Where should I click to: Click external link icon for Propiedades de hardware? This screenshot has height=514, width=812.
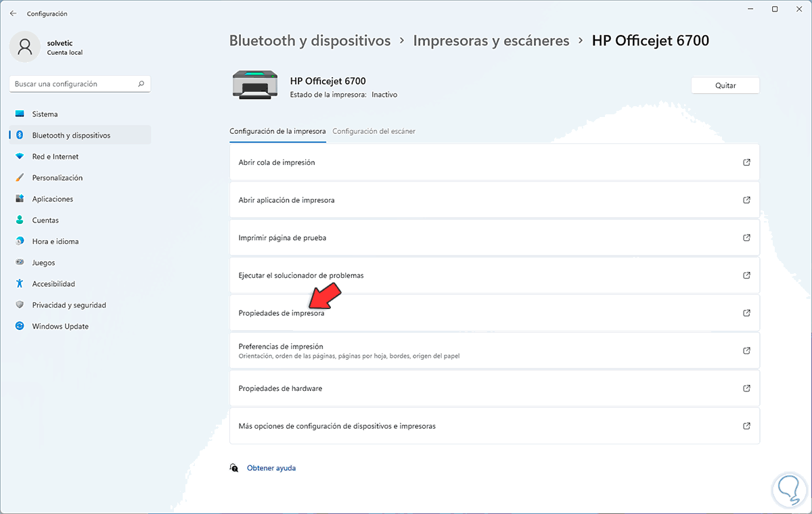746,388
